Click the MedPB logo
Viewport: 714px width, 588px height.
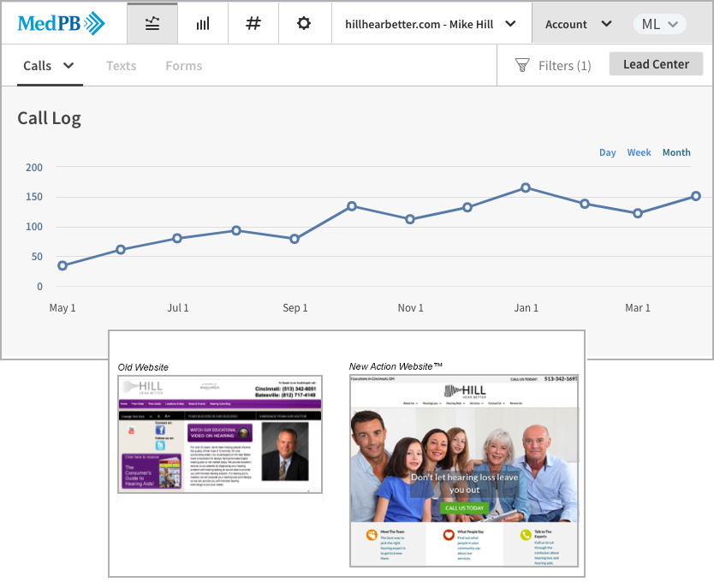[61, 23]
